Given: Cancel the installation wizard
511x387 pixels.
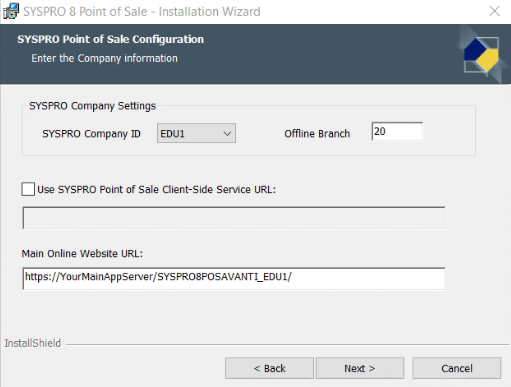Looking at the screenshot, I should [x=457, y=368].
